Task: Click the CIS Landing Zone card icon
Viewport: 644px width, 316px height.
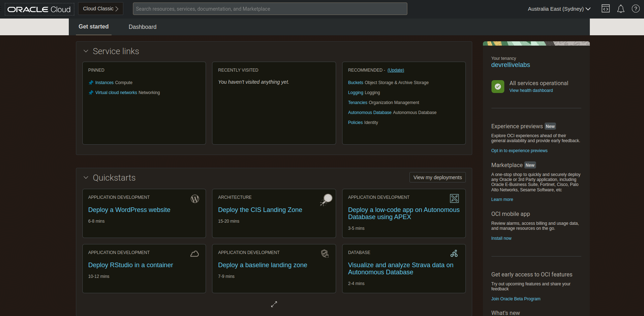Action: (x=326, y=200)
